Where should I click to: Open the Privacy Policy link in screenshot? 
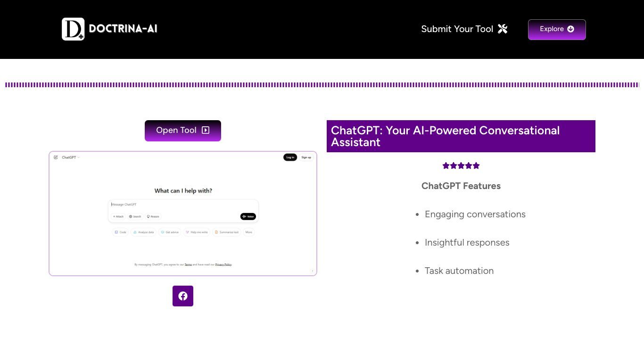point(223,265)
